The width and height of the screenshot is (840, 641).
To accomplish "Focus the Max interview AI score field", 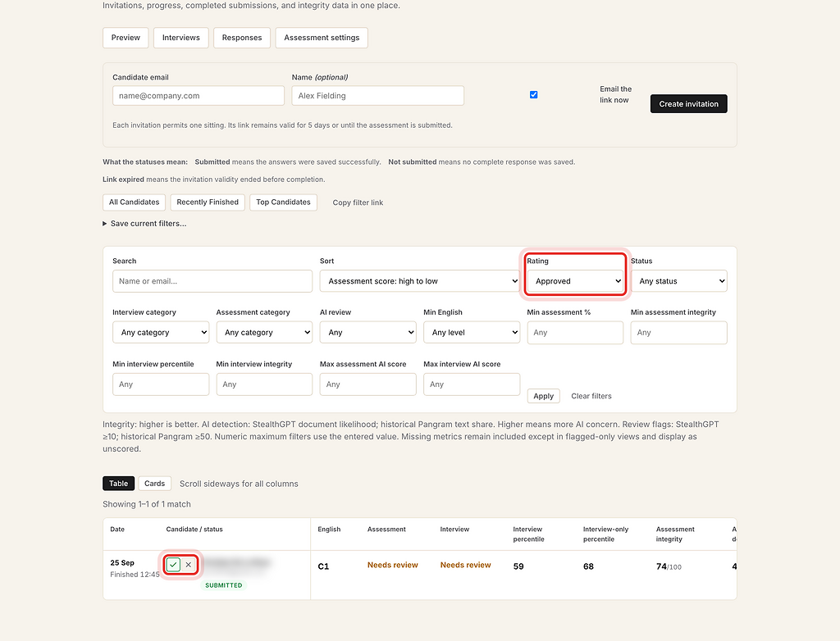I will 472,384.
